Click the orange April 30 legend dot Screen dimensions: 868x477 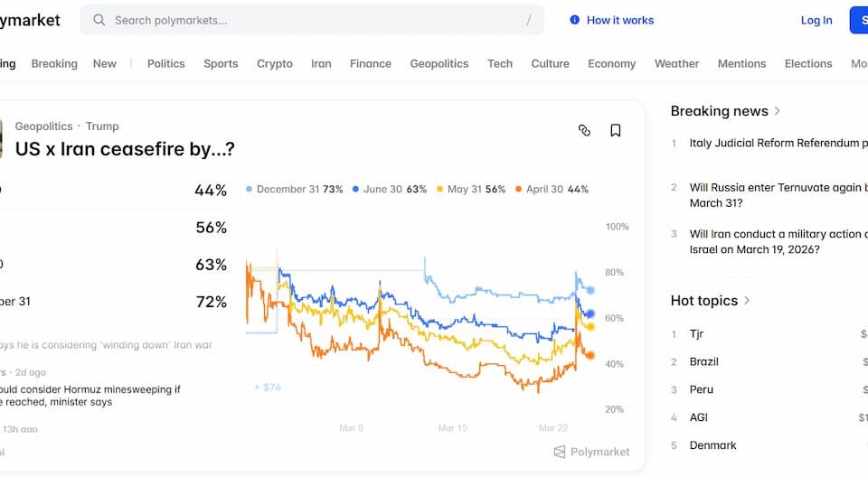point(519,189)
